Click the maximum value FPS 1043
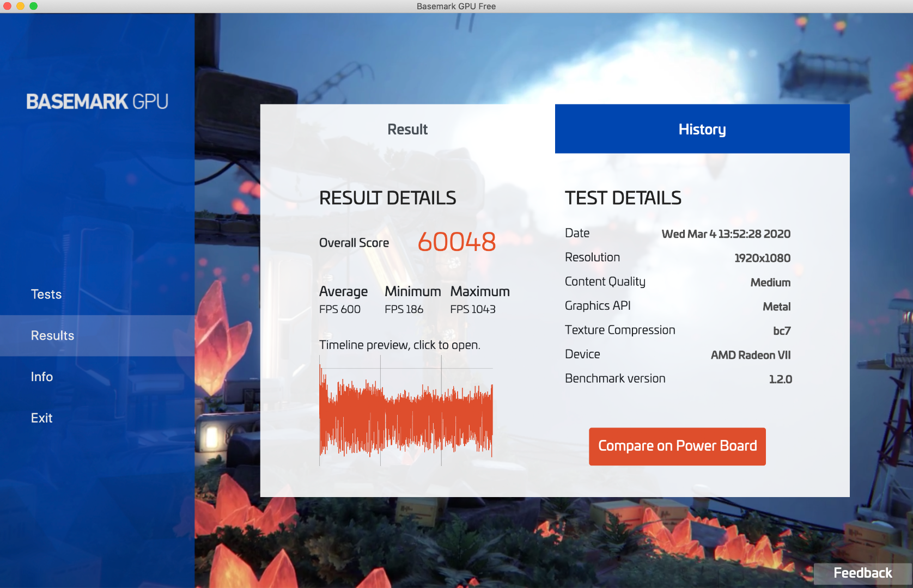913x588 pixels. [x=473, y=309]
